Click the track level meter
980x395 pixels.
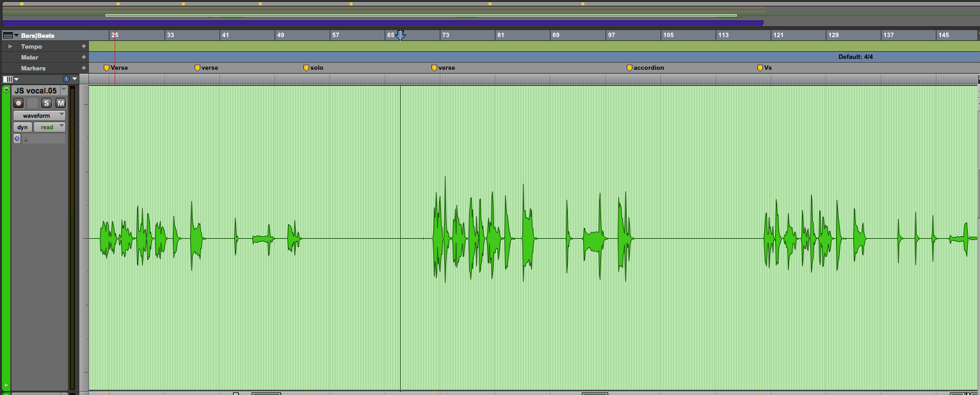(72, 238)
